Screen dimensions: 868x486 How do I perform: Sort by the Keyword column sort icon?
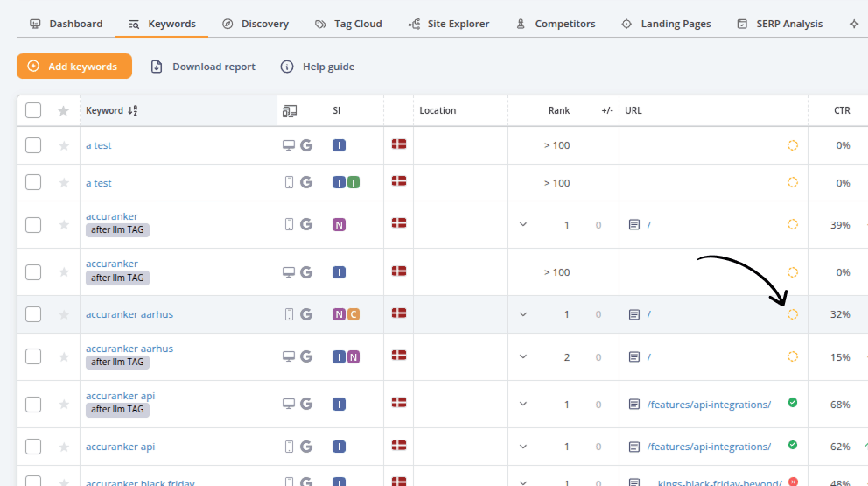[132, 110]
